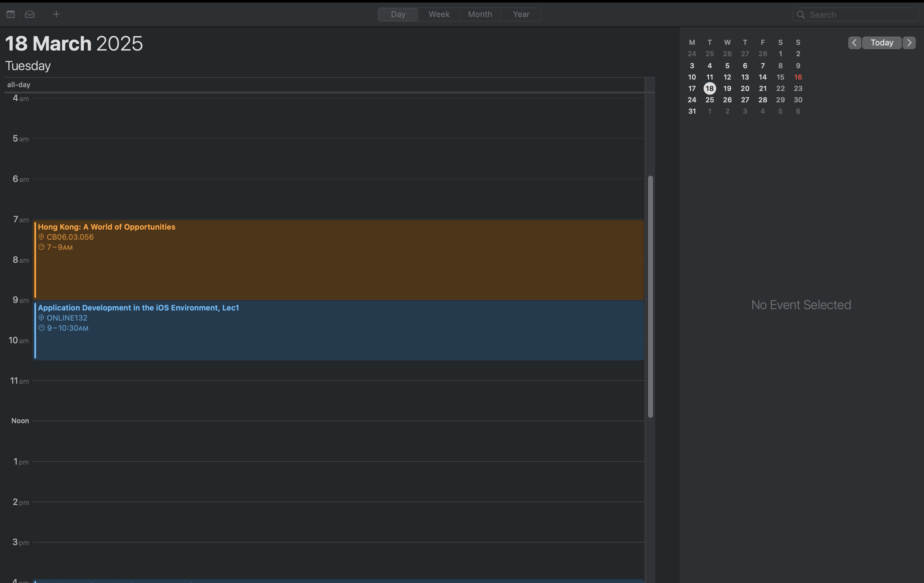Click location icon of CB06.03.056
The height and width of the screenshot is (583, 924).
click(x=41, y=237)
